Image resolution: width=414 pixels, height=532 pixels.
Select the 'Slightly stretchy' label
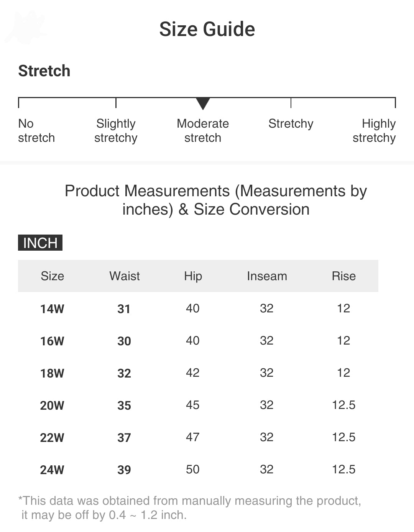(x=116, y=131)
